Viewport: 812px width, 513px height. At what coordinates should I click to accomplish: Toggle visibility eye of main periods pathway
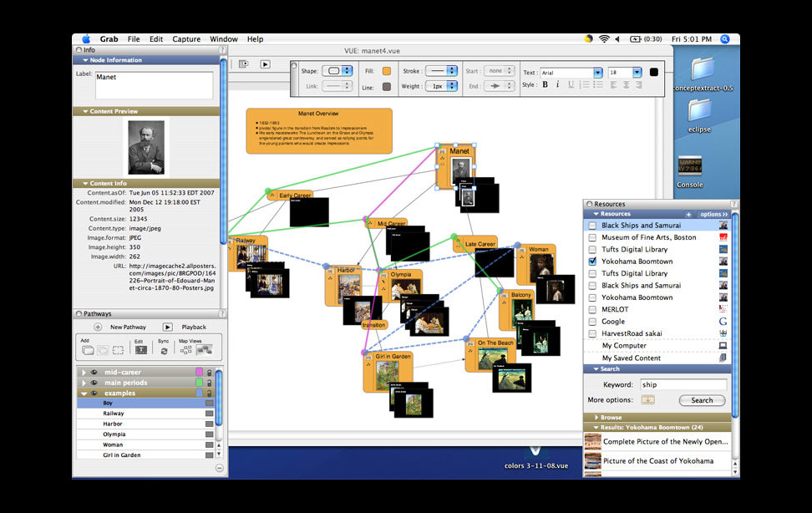(94, 383)
